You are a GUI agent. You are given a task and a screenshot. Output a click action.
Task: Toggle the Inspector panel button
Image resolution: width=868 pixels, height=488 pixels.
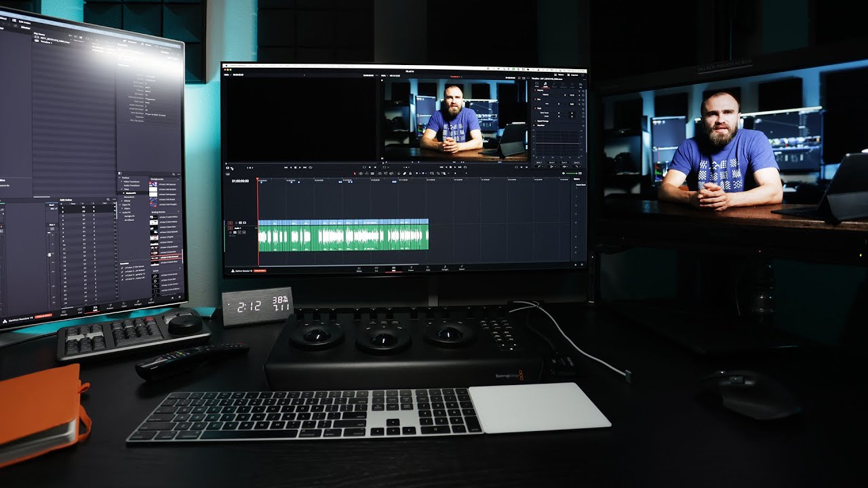(574, 75)
